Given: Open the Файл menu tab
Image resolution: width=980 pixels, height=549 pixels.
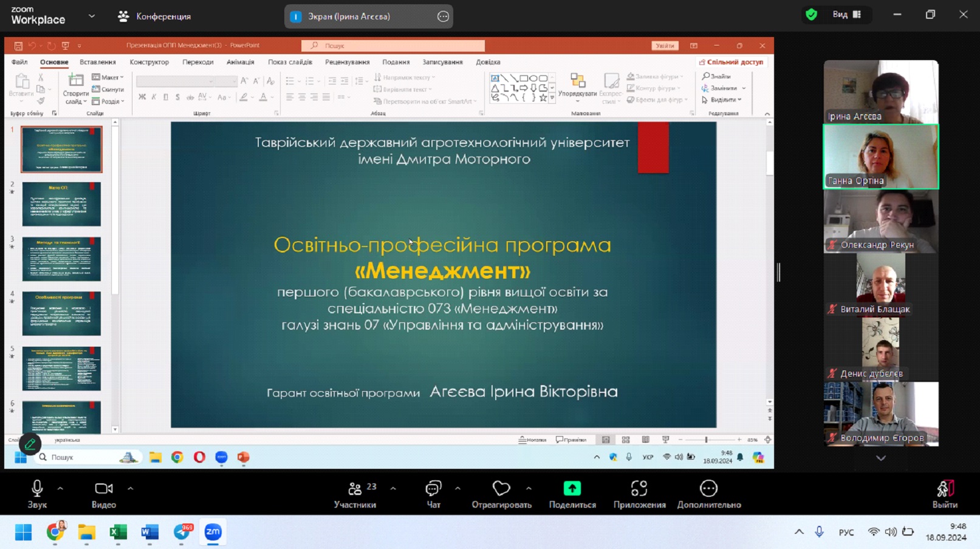Looking at the screenshot, I should point(19,62).
